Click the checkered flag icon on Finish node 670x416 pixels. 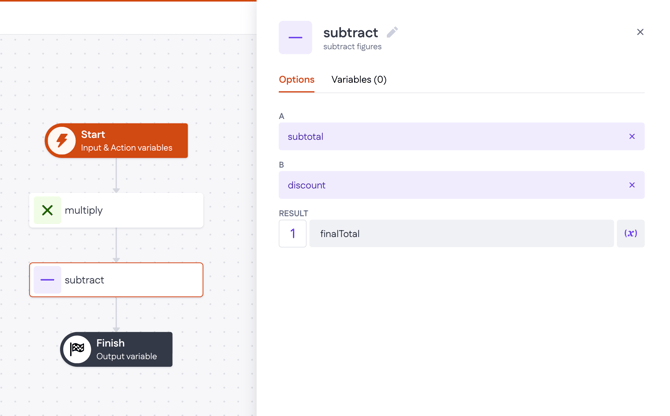coord(77,349)
